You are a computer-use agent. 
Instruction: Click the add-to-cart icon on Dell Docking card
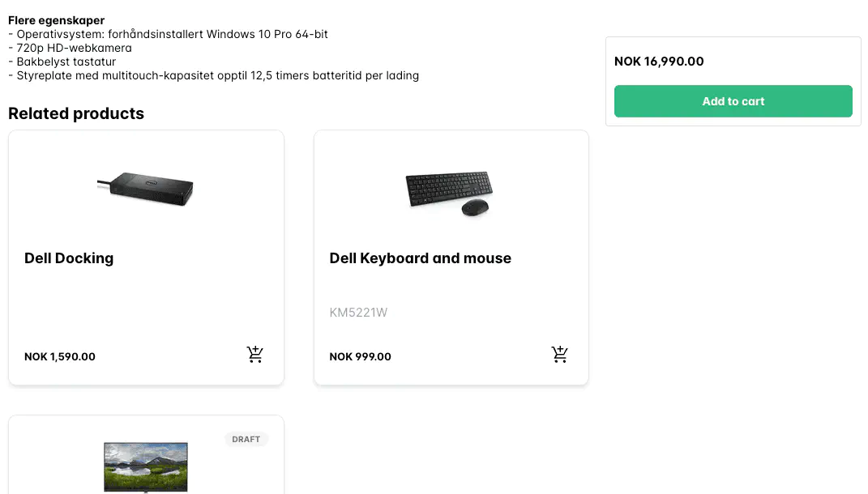point(255,354)
